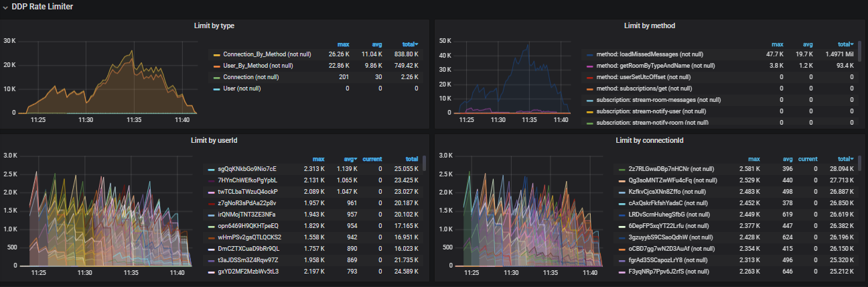The width and height of the screenshot is (868, 287).
Task: Toggle series gxYD2MF2MzbWv5tL3 in userId legend
Action: tap(248, 271)
